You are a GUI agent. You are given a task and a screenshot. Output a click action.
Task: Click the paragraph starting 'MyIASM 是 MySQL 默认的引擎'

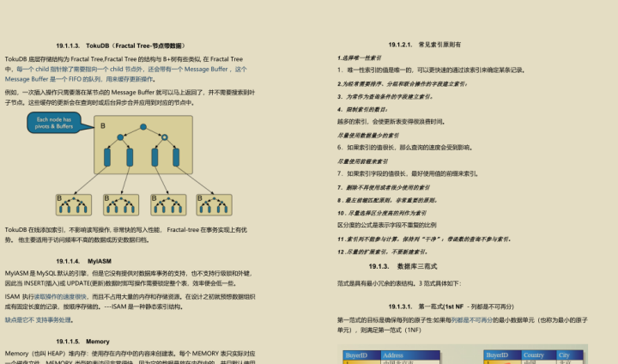(129, 278)
